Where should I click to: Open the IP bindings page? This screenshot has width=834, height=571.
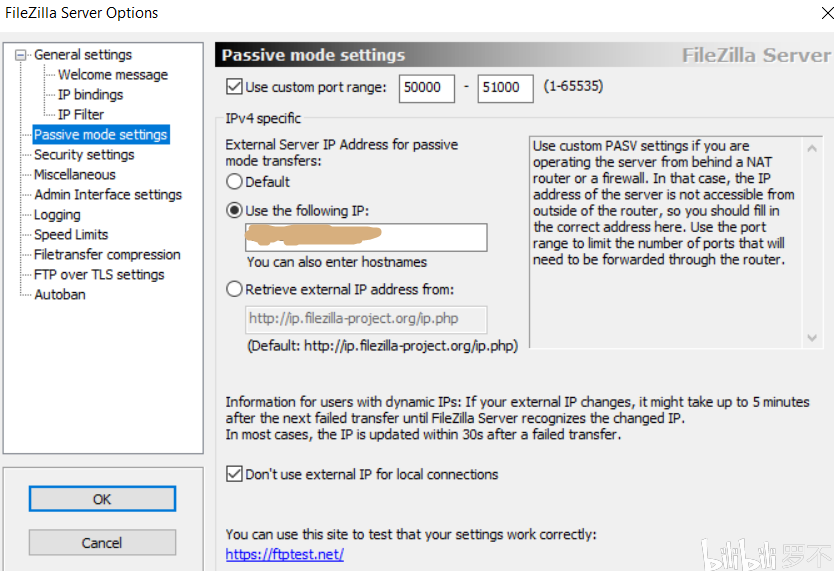pos(90,95)
